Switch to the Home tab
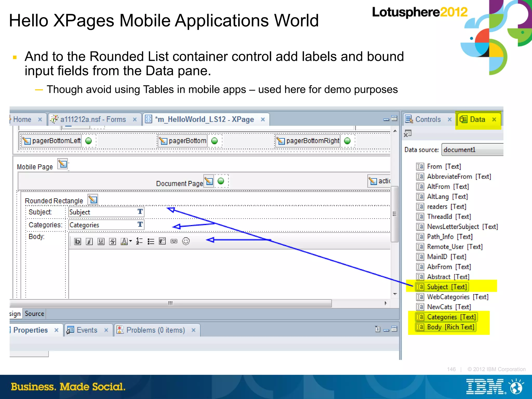The image size is (532, 399). (22, 119)
